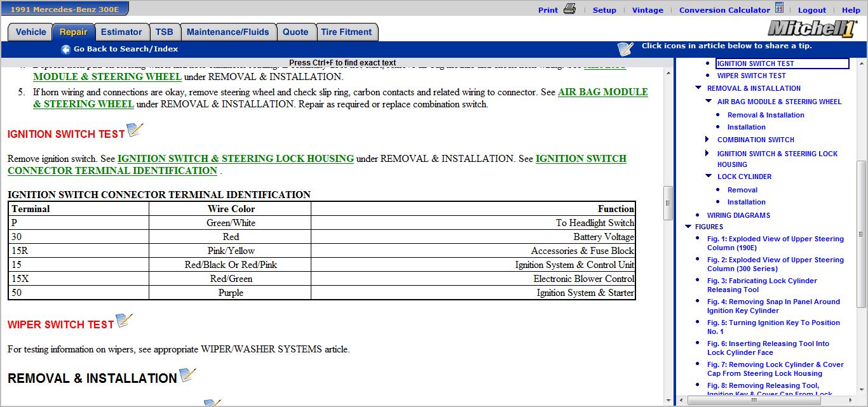
Task: Open the Help link
Action: coord(851,10)
